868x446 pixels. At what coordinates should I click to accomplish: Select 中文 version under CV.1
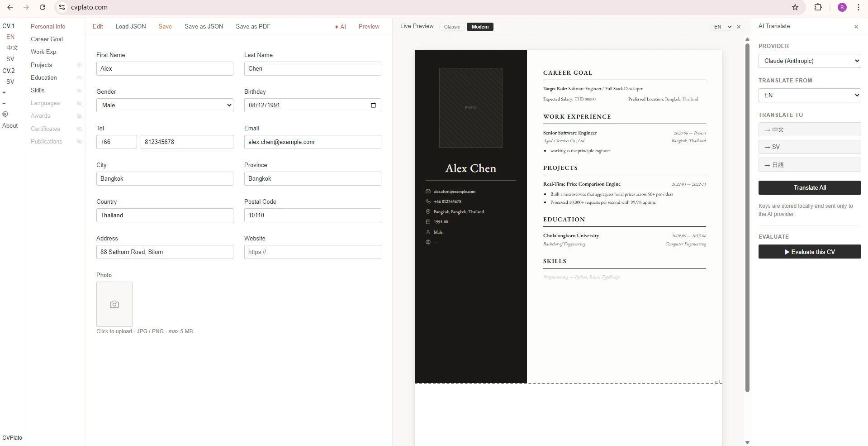12,48
